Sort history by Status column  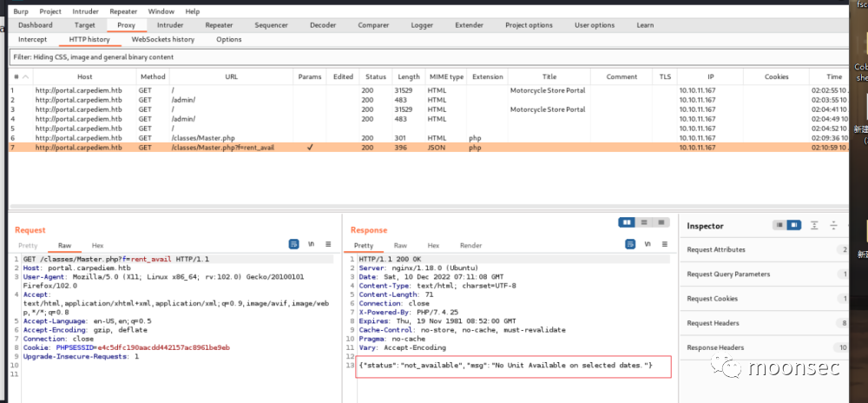(376, 77)
